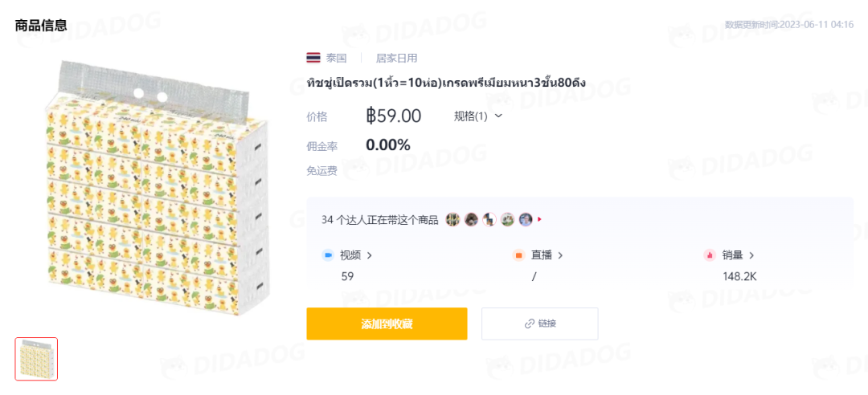Click the pink sales chart icon
Image resolution: width=868 pixels, height=395 pixels.
tap(710, 255)
